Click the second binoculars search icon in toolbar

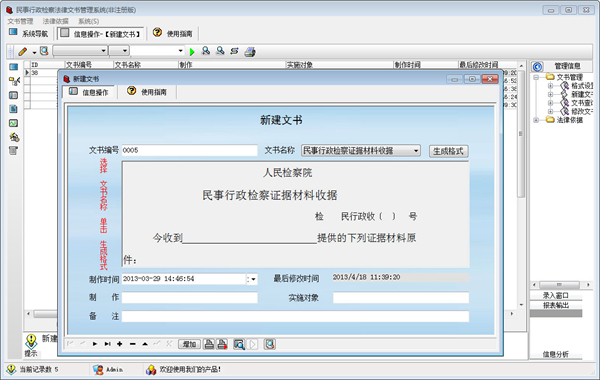pos(220,51)
